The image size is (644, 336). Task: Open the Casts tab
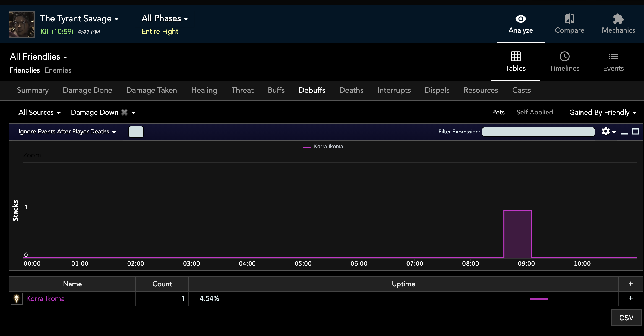point(521,90)
